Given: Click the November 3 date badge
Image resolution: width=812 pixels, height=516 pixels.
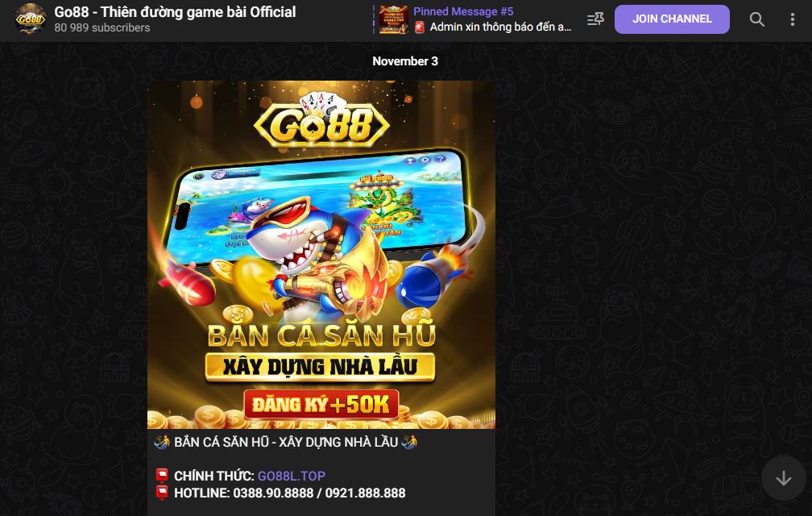Looking at the screenshot, I should click(405, 61).
